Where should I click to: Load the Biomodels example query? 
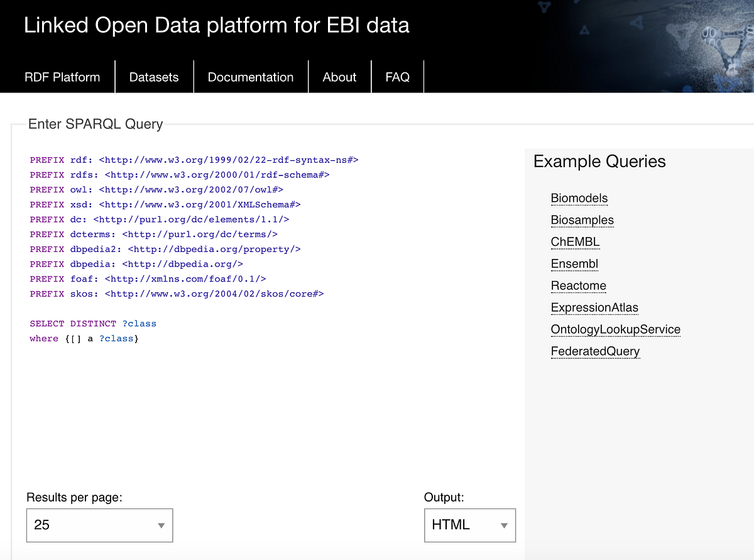tap(579, 198)
